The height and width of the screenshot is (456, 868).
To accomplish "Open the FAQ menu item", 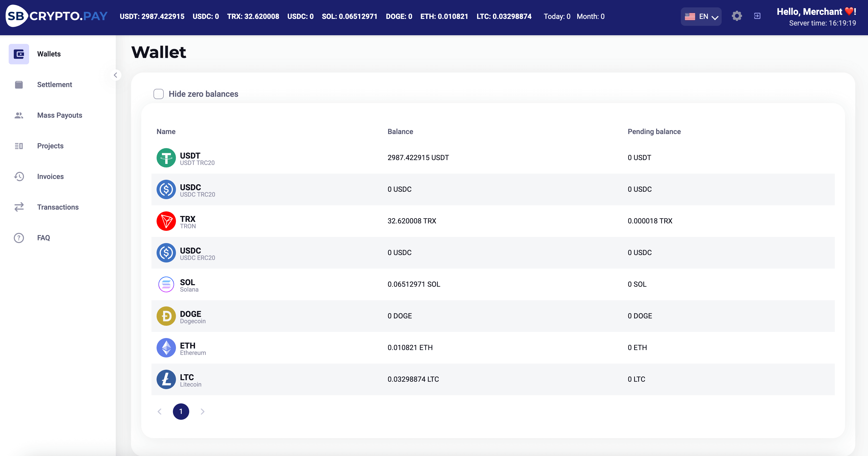I will [19, 238].
